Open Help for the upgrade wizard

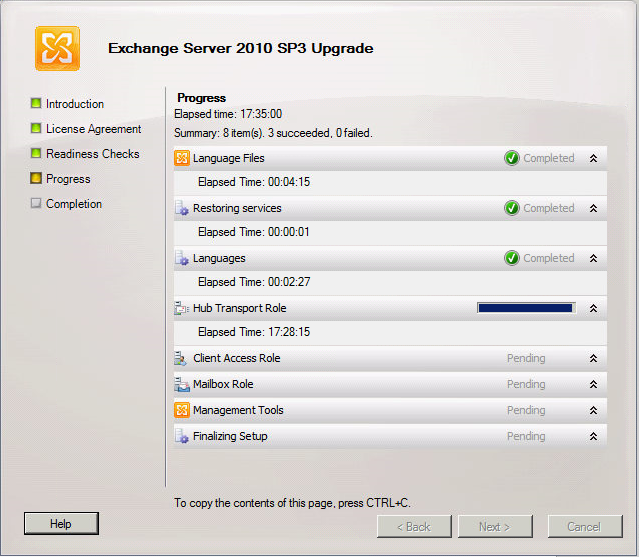(x=61, y=524)
